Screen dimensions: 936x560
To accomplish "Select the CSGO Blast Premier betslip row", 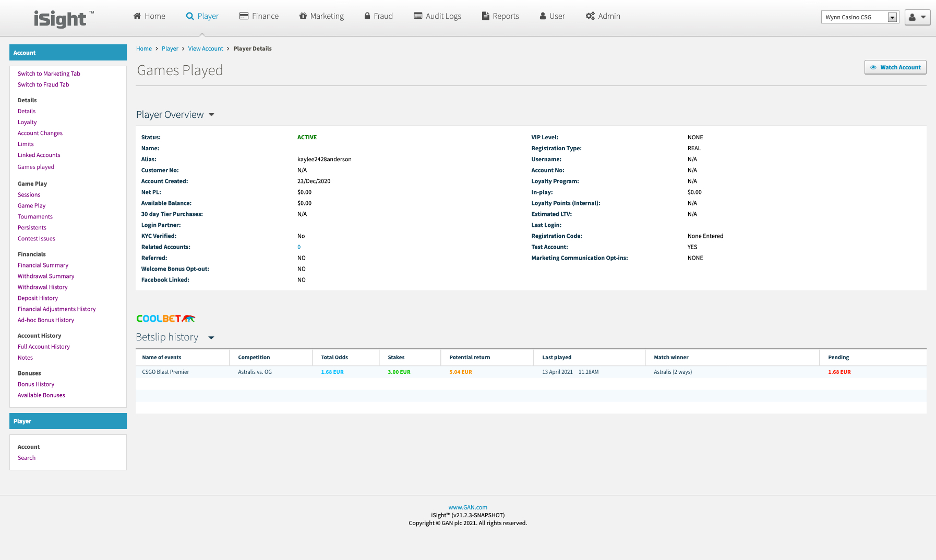I will (165, 372).
